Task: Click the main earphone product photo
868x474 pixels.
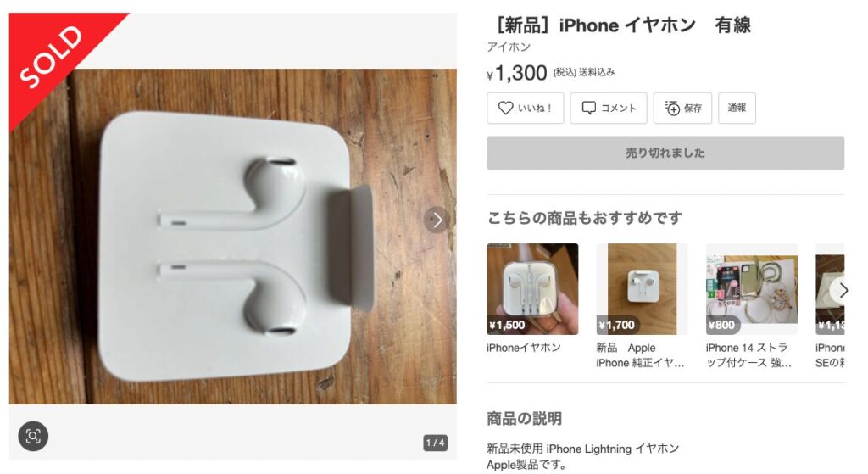Action: tap(232, 237)
